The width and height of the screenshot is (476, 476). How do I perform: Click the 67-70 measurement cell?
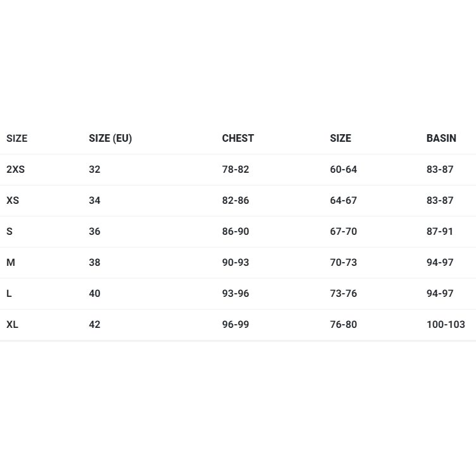343,231
